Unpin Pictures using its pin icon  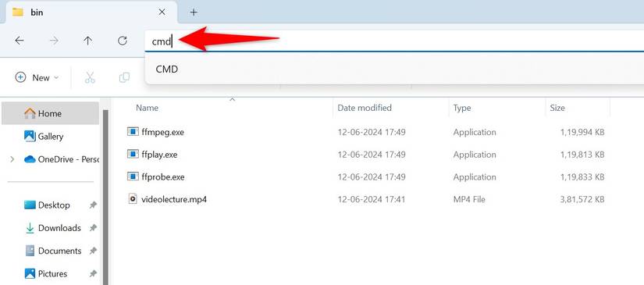(x=93, y=273)
